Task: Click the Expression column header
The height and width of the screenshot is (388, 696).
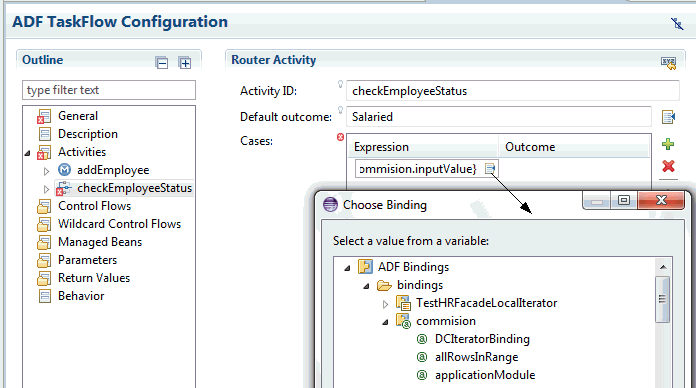Action: click(x=423, y=147)
